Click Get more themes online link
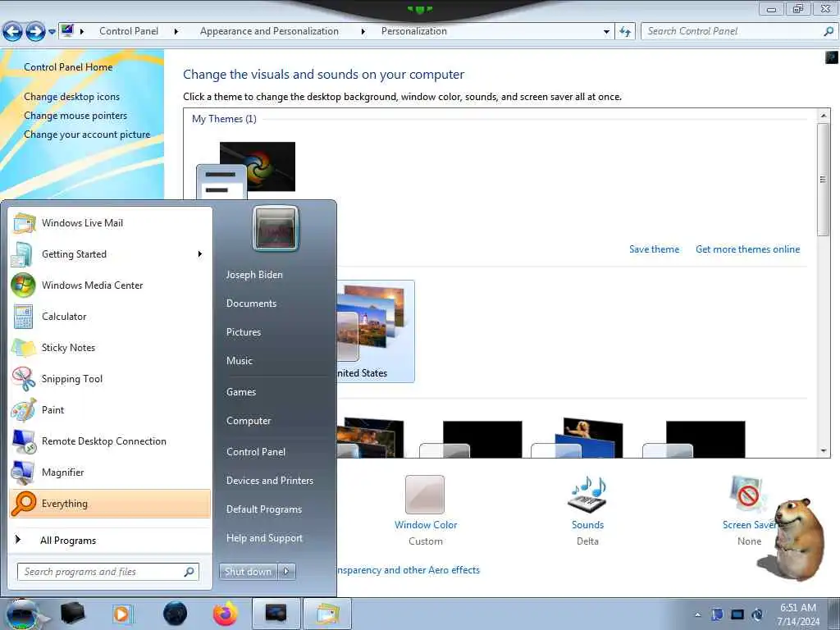Viewport: 840px width, 630px height. click(x=747, y=249)
